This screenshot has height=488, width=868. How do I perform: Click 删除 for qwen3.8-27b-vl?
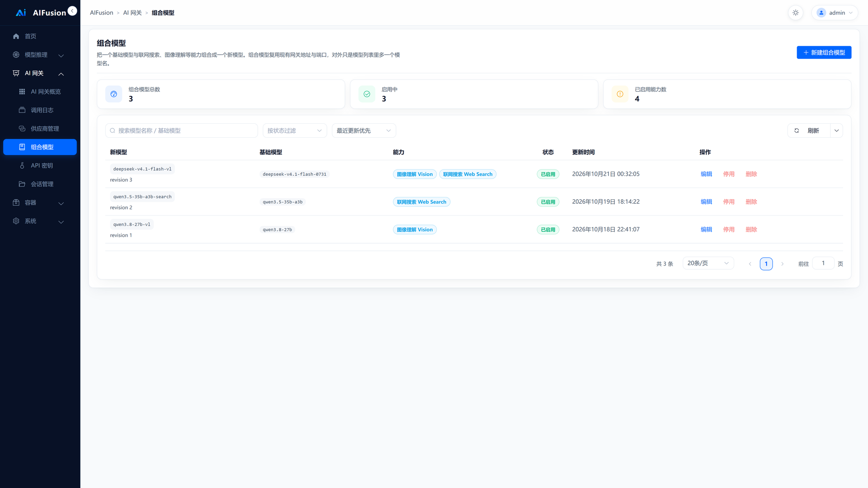(x=751, y=230)
